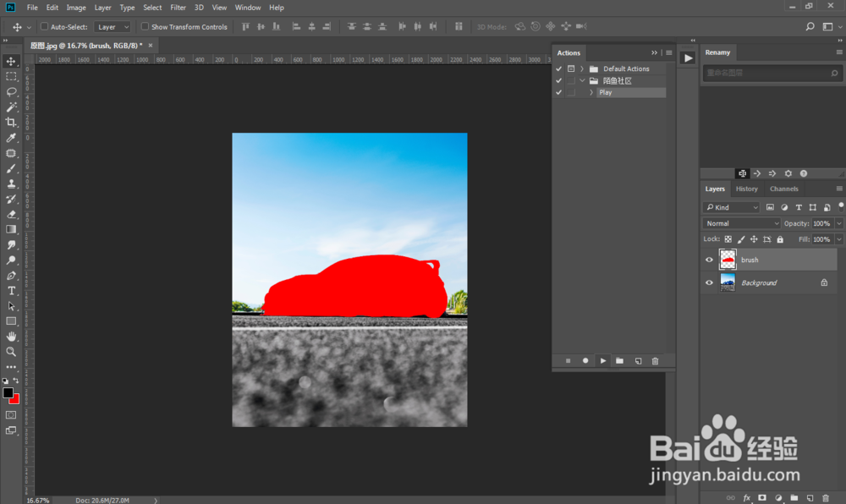The height and width of the screenshot is (504, 846).
Task: Select the Pen tool
Action: 11,276
